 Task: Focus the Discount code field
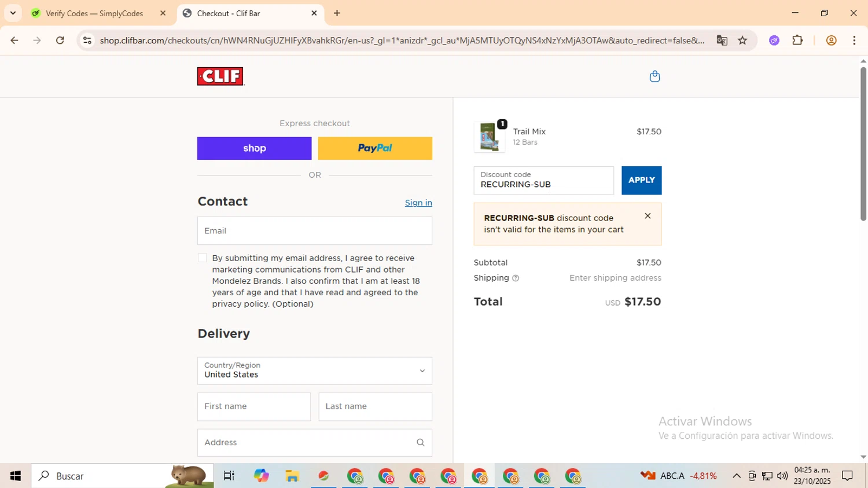544,181
